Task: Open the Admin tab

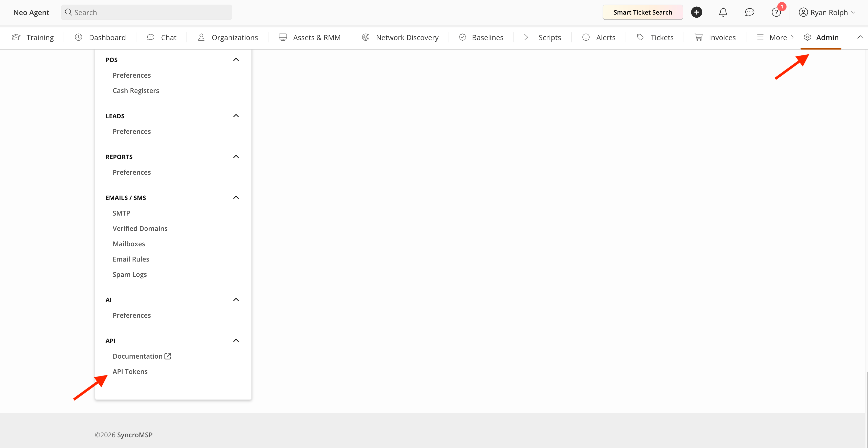Action: tap(821, 37)
